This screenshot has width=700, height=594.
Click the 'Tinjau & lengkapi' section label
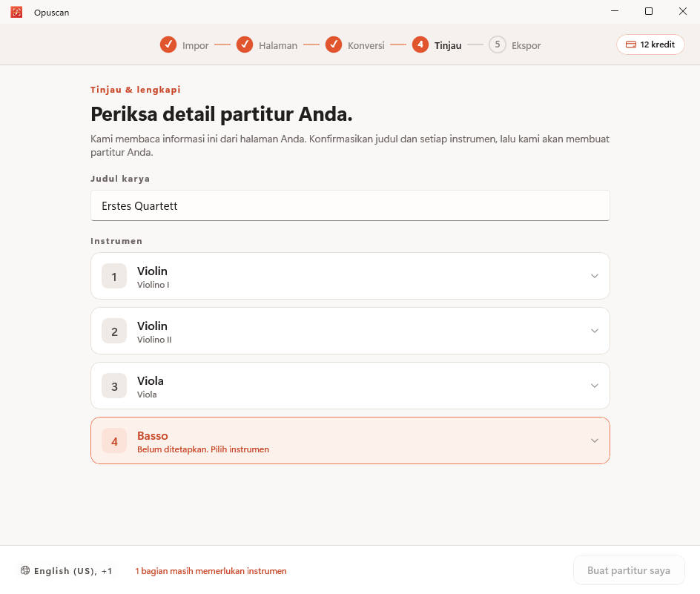point(136,90)
